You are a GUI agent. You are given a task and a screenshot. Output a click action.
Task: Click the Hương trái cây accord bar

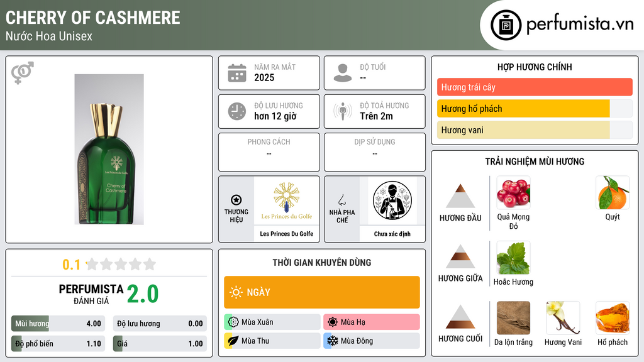535,87
